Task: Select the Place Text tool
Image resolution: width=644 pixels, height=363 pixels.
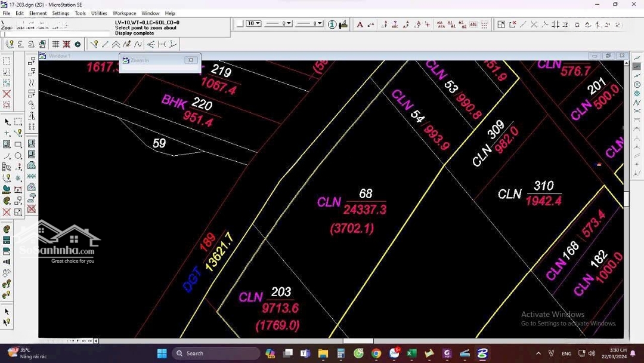Action: click(x=360, y=24)
